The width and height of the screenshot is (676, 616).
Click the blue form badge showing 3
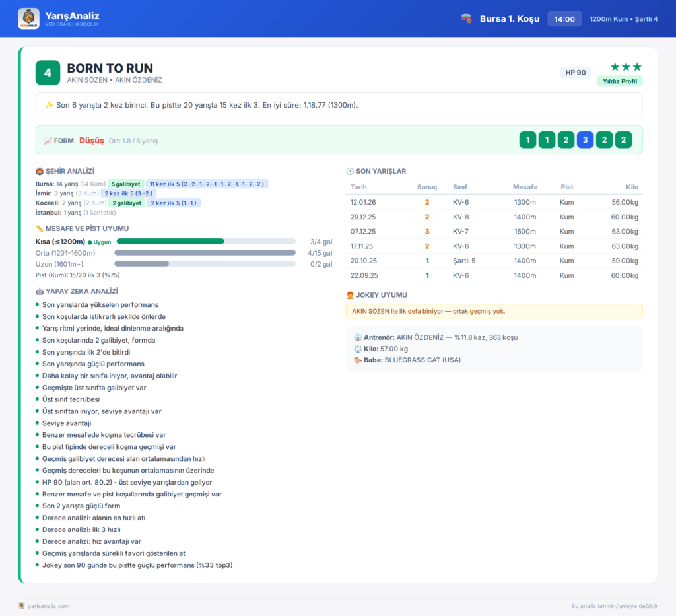click(x=585, y=140)
